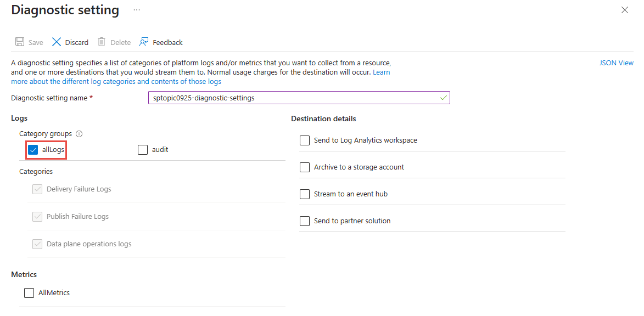This screenshot has height=316, width=644.
Task: Click the Delete trash icon
Action: point(101,42)
